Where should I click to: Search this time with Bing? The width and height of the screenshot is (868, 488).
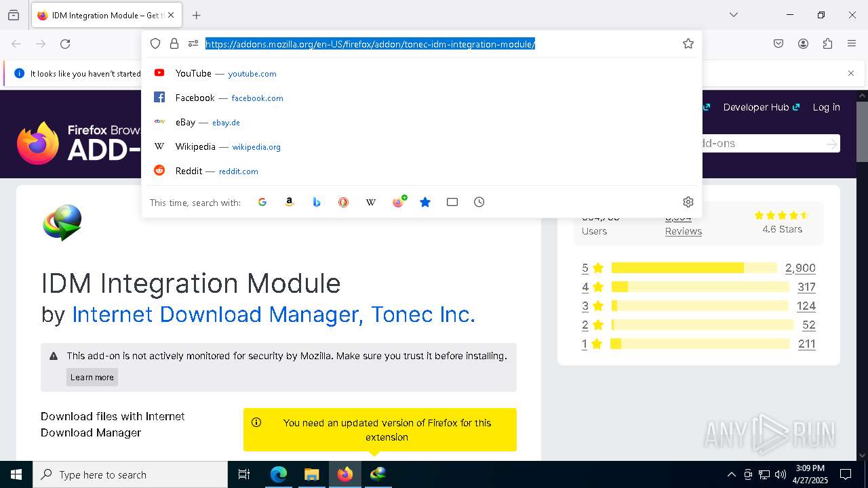[317, 202]
